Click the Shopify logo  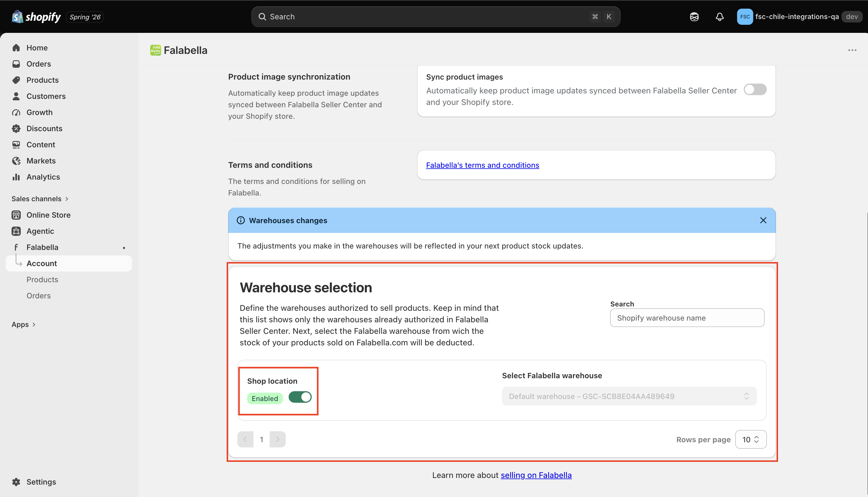[36, 17]
